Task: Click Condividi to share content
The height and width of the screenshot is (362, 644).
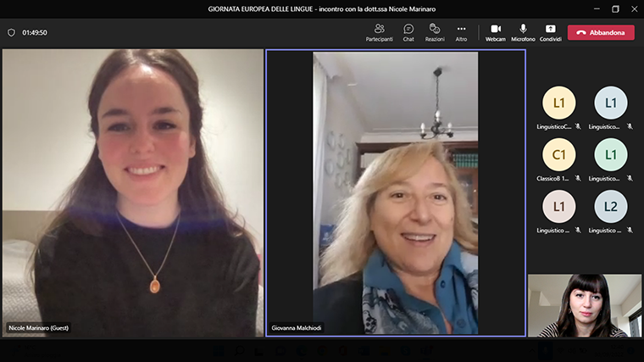Action: tap(550, 32)
